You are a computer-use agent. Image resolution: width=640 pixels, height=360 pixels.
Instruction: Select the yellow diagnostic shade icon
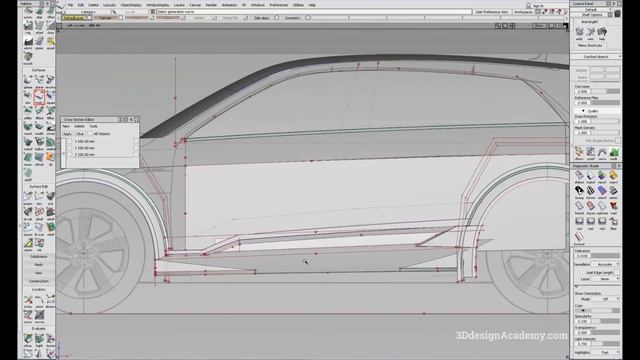click(613, 175)
